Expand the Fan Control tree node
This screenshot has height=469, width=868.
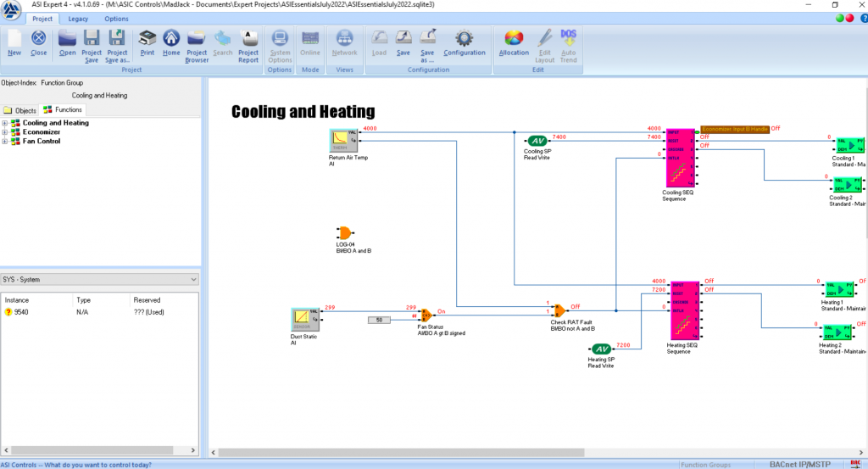click(x=5, y=142)
